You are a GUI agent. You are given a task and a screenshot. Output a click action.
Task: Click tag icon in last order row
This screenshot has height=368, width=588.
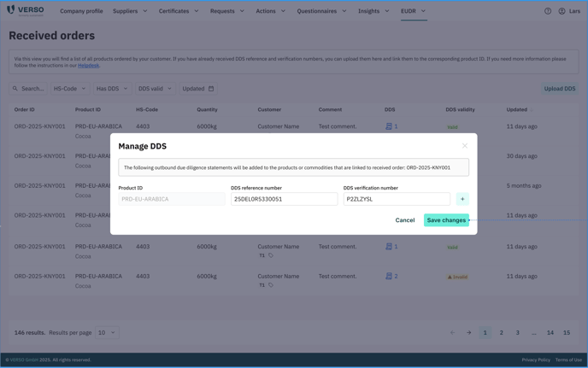click(271, 285)
